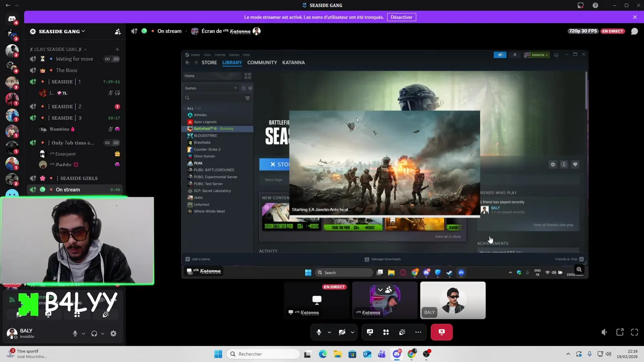Click the Rechercher taskbar search box
Viewport: 644px width, 362px height.
point(263,354)
